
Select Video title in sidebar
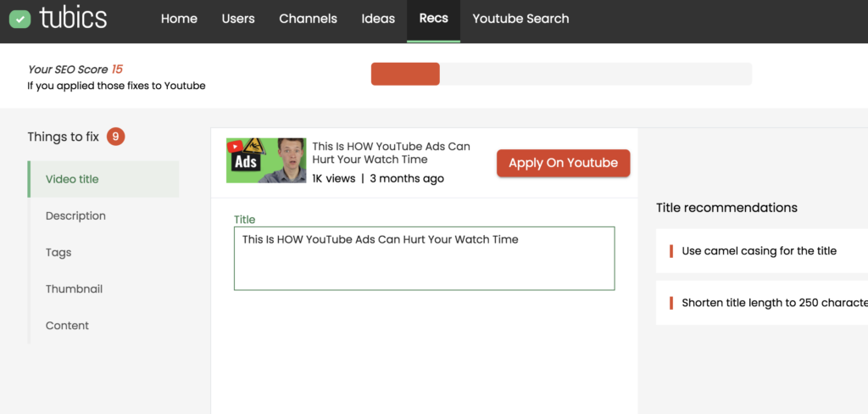103,179
